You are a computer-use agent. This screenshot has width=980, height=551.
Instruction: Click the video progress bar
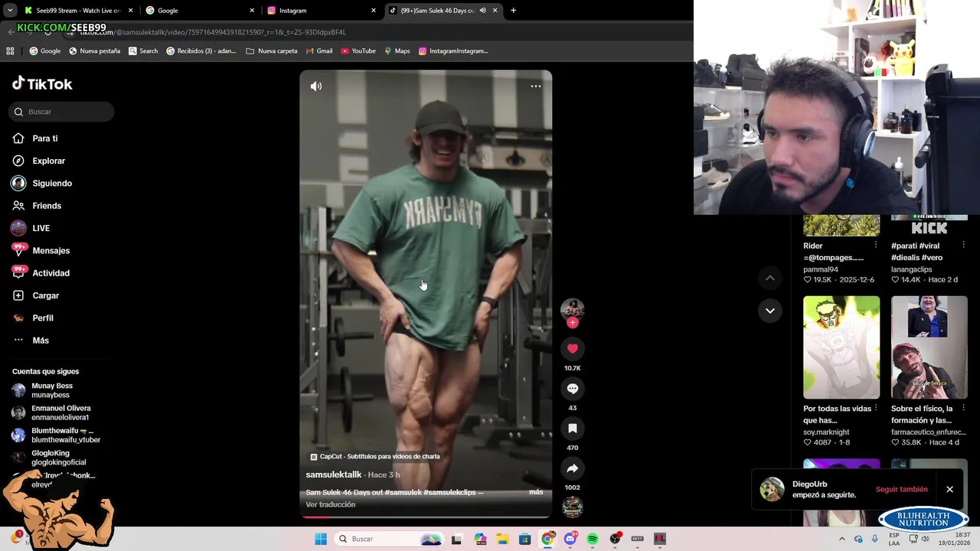pos(425,517)
